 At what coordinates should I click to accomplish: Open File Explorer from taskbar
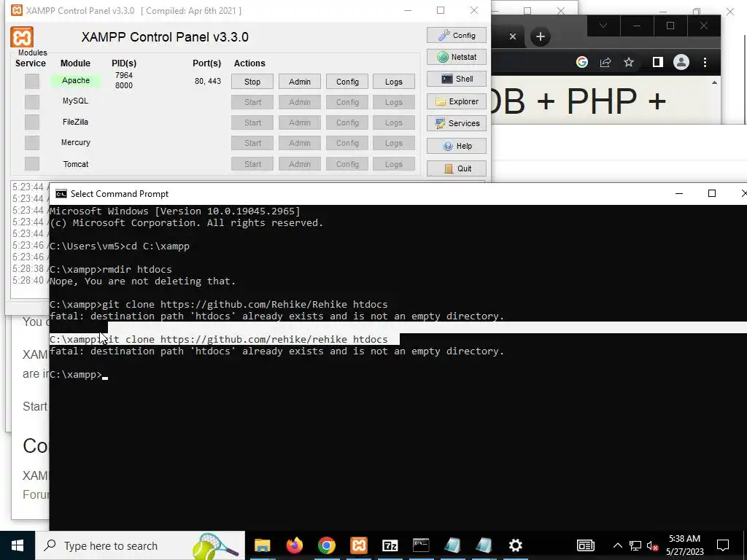coord(262,545)
